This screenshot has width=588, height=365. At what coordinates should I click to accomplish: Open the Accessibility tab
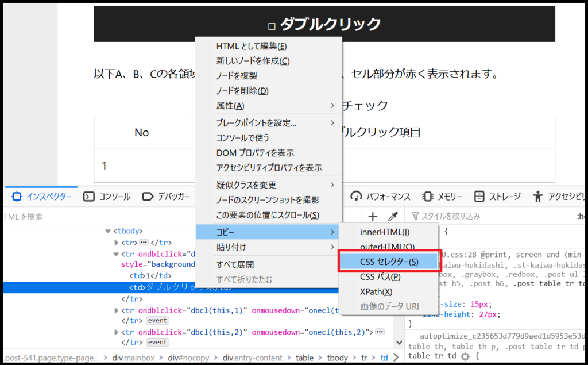point(559,197)
